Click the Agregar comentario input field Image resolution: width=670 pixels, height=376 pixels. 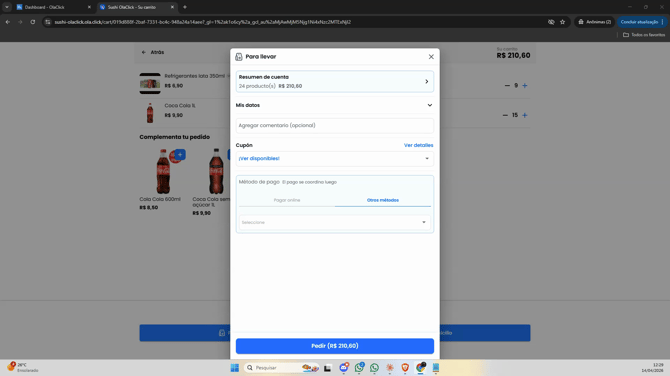coord(335,126)
